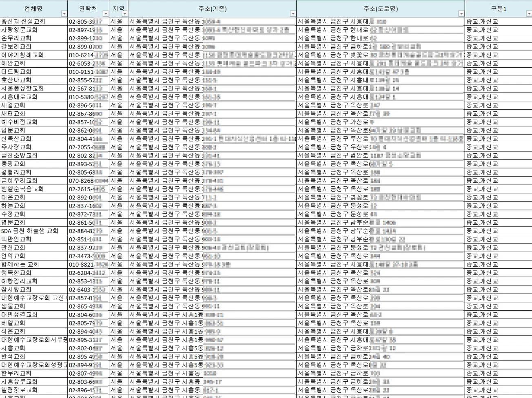Select the 주사랑교회 cell
532x398 pixels.
tap(34, 147)
